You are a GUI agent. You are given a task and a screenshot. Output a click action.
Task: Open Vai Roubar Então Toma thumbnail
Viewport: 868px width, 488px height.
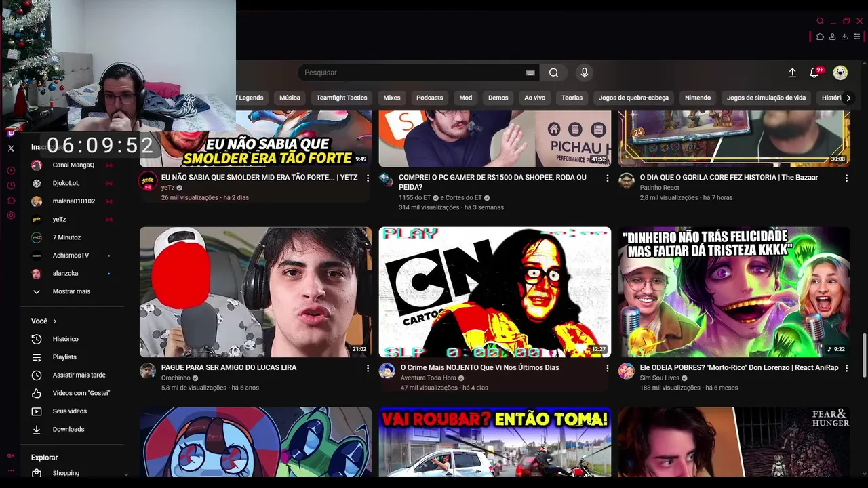point(495,442)
